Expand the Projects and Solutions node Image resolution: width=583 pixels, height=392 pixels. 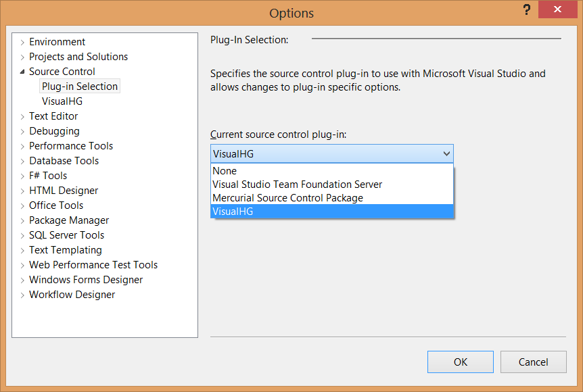(x=22, y=57)
